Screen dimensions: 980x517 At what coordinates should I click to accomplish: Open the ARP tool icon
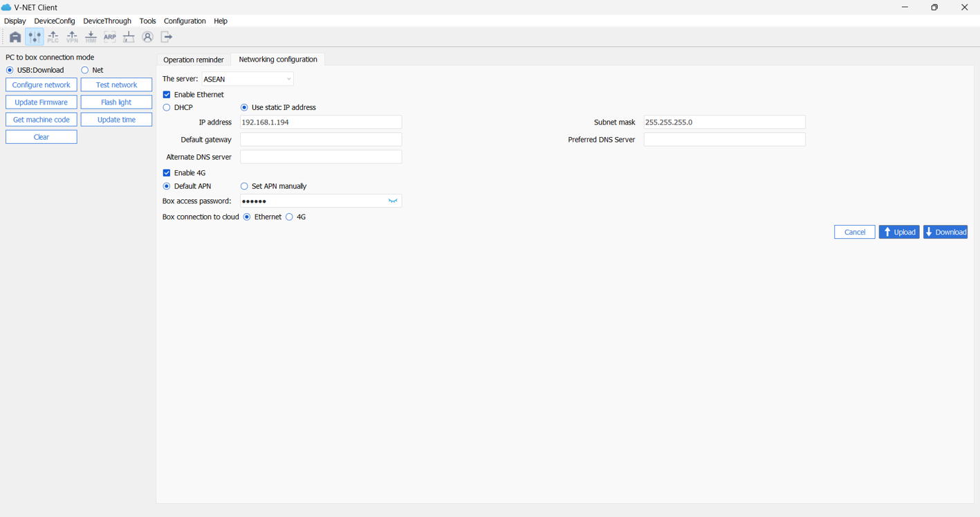tap(110, 37)
